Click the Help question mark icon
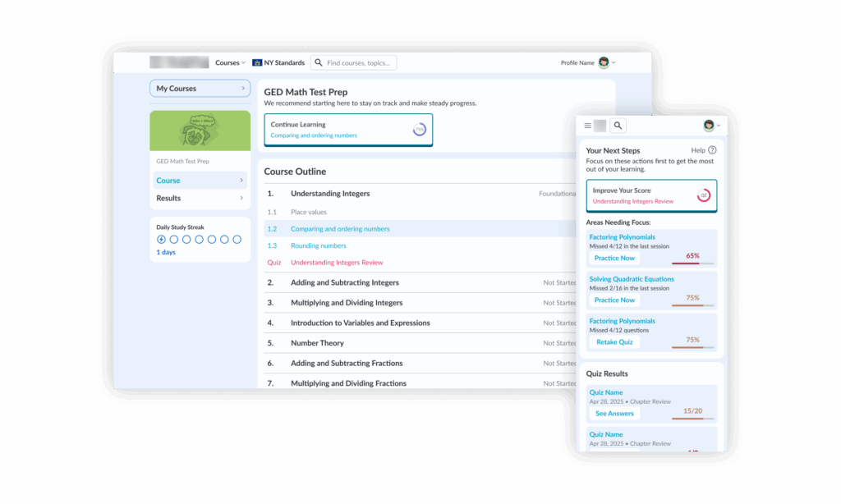Screen dimensions: 841x504 pyautogui.click(x=712, y=150)
